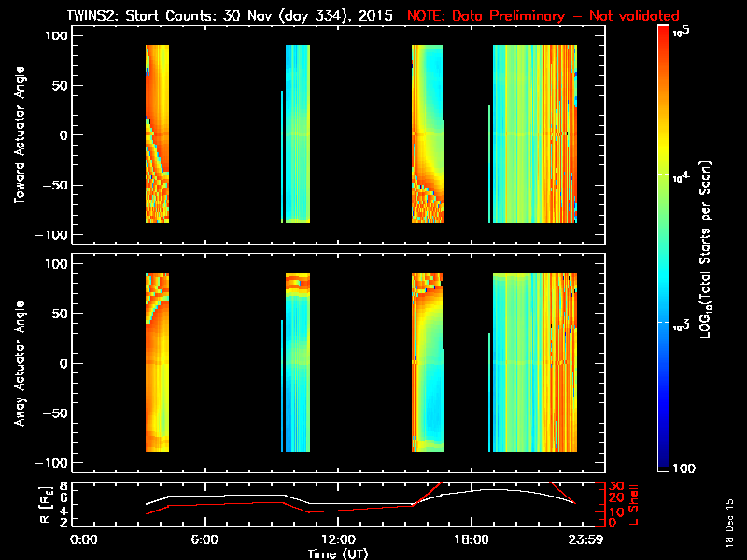Click the first data band in Toward panel
This screenshot has width=747, height=560.
pos(157,133)
